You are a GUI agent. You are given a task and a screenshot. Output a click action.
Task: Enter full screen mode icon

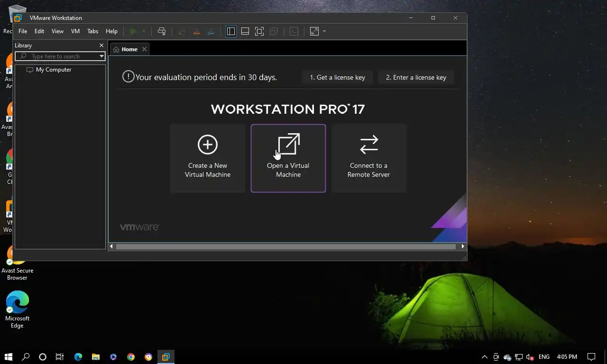click(259, 31)
